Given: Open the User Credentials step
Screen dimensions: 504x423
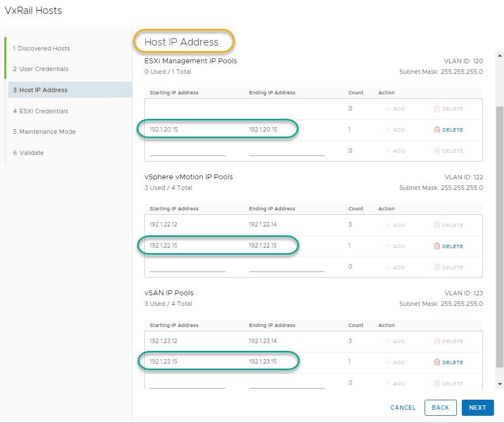Looking at the screenshot, I should [x=44, y=69].
